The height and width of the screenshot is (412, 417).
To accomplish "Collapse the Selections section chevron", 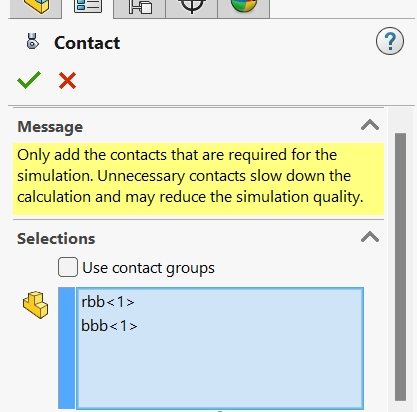I will tap(370, 237).
